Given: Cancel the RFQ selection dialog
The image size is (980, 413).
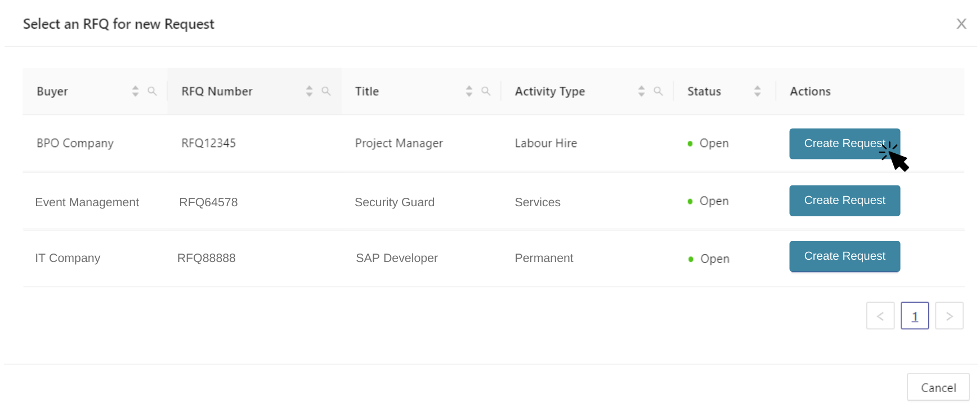Looking at the screenshot, I should pos(938,388).
